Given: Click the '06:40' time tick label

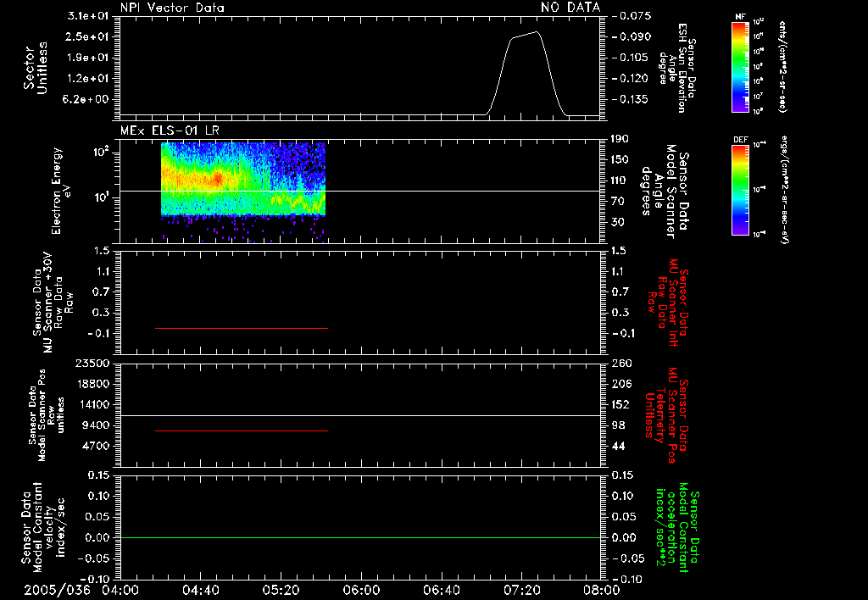Looking at the screenshot, I should (441, 590).
